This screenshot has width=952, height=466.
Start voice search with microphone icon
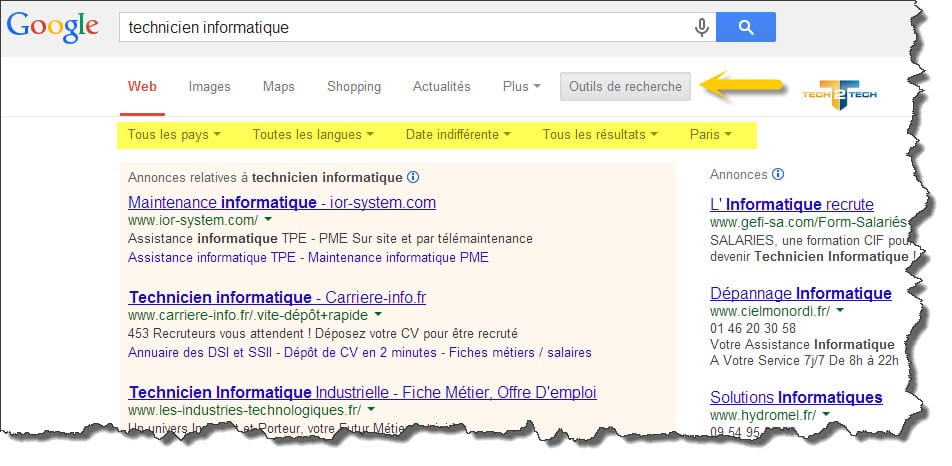tap(701, 27)
